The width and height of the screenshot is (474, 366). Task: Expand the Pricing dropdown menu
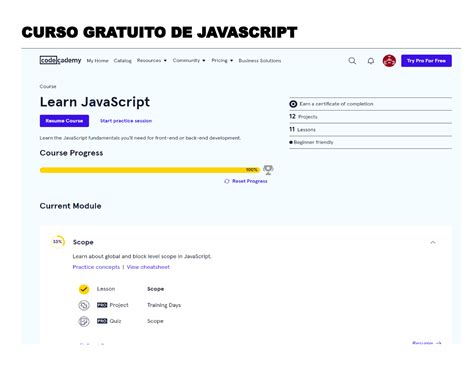pyautogui.click(x=222, y=60)
